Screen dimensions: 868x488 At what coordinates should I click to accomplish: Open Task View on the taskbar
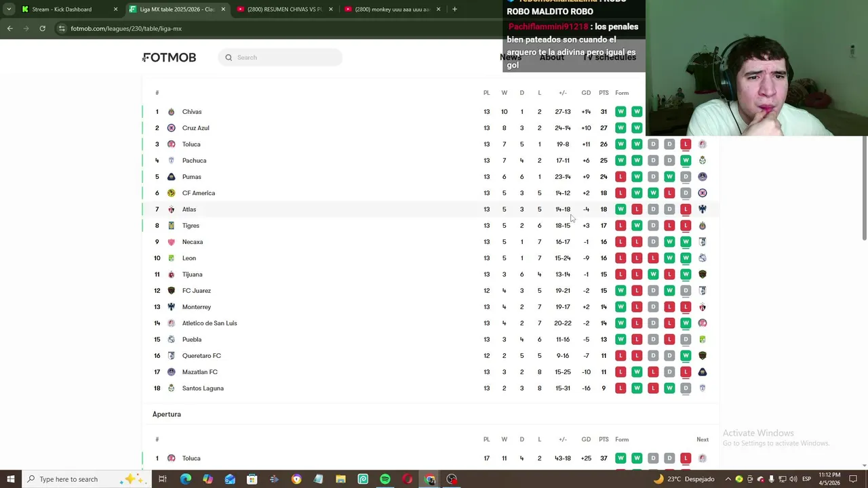(163, 479)
